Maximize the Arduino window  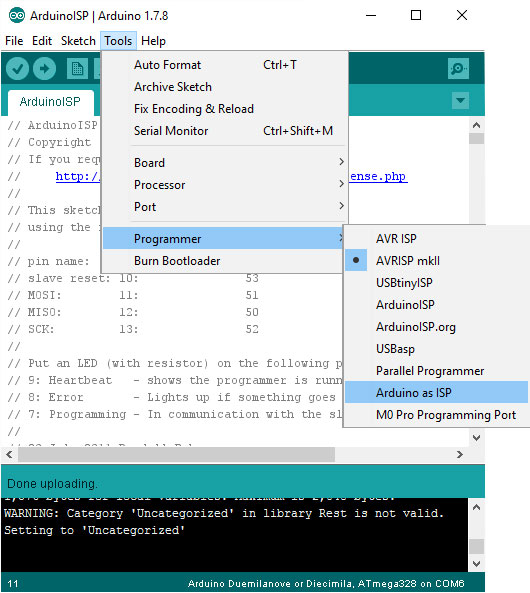click(x=416, y=16)
